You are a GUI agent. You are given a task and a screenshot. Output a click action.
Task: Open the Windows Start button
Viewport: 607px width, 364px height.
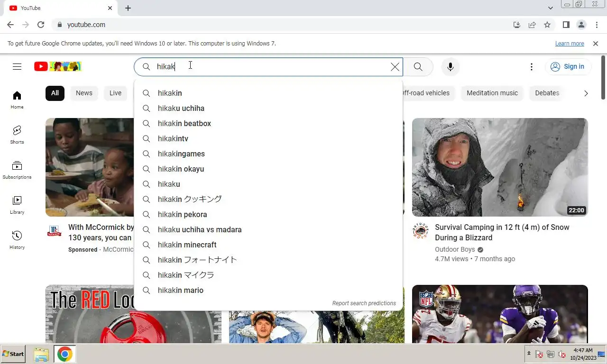(x=13, y=354)
